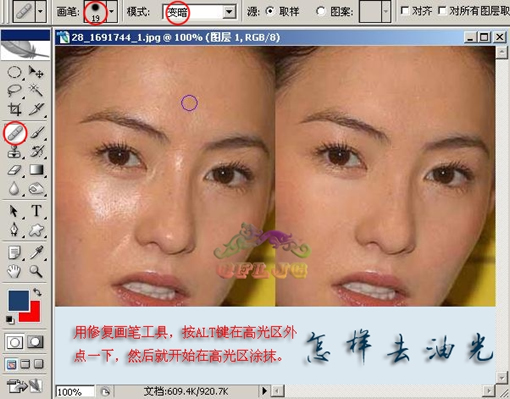Image resolution: width=510 pixels, height=399 pixels.
Task: Select the 取样 source radio button
Action: [270, 11]
